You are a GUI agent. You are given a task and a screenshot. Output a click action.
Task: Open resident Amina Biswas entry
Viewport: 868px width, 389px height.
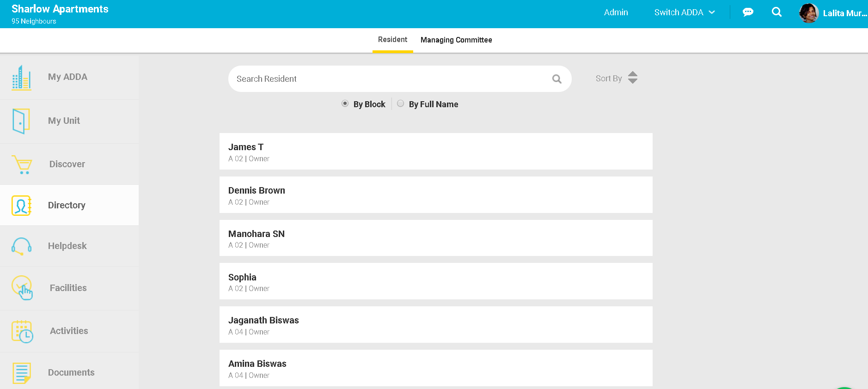pyautogui.click(x=436, y=368)
